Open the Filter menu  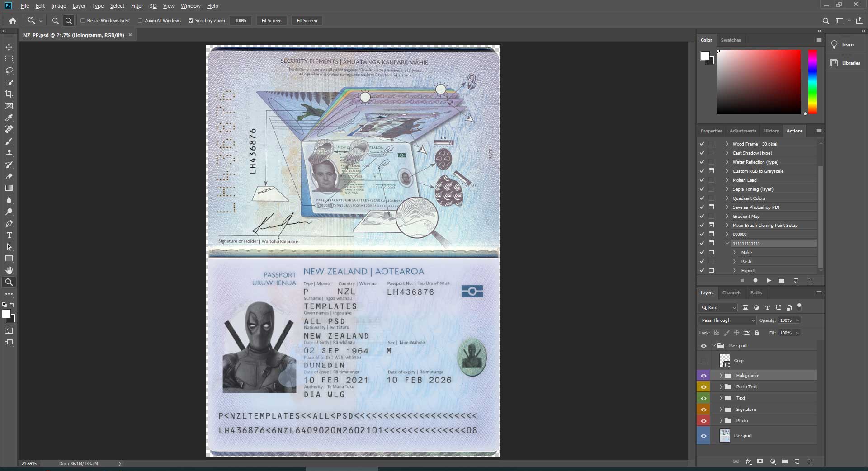coord(137,6)
